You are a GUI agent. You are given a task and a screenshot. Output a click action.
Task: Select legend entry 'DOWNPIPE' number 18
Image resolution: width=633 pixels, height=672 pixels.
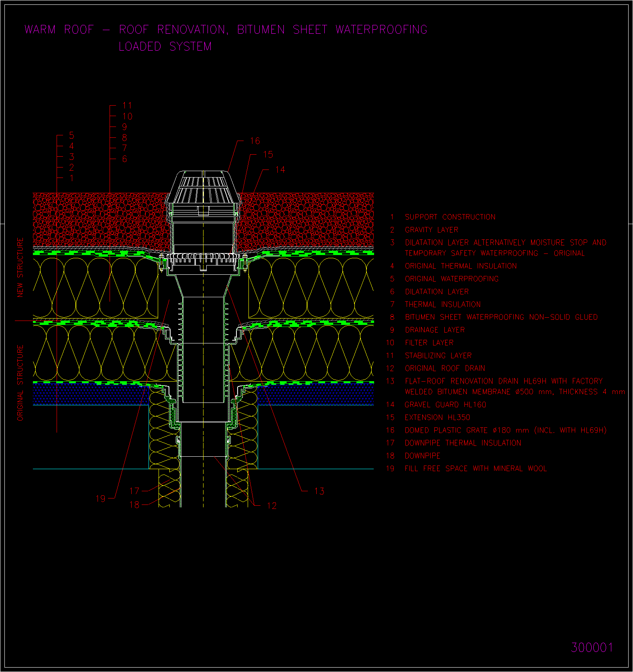pyautogui.click(x=422, y=456)
